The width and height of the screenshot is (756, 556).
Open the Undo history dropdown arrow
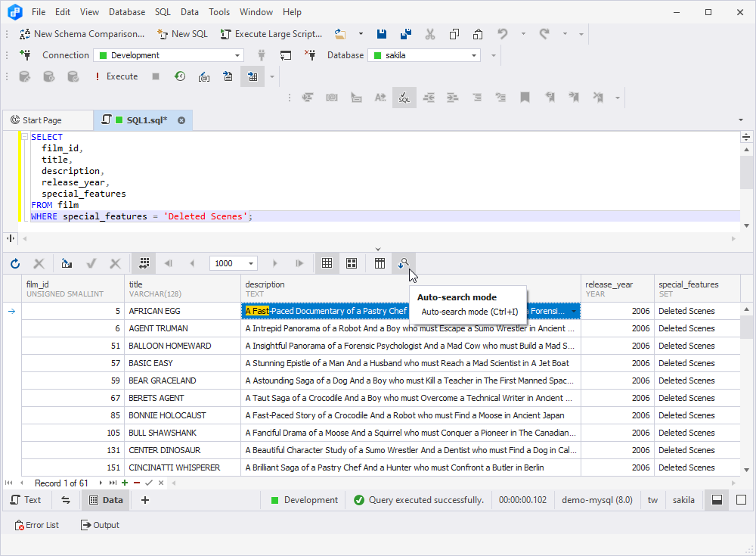(x=523, y=34)
